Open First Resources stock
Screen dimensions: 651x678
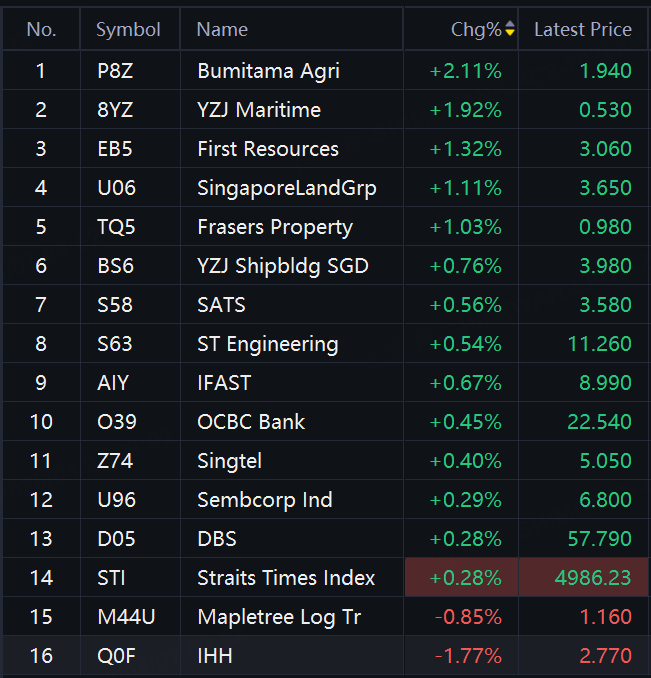(268, 149)
